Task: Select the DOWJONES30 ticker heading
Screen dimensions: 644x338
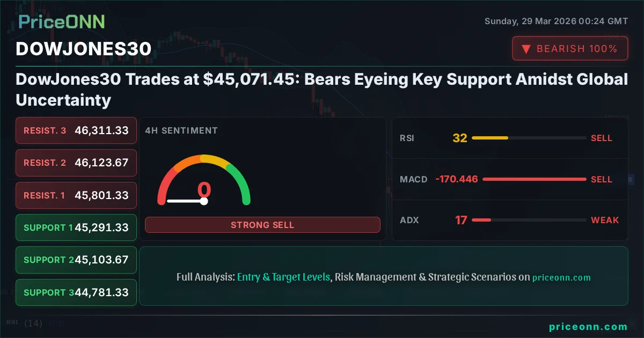Action: [83, 49]
